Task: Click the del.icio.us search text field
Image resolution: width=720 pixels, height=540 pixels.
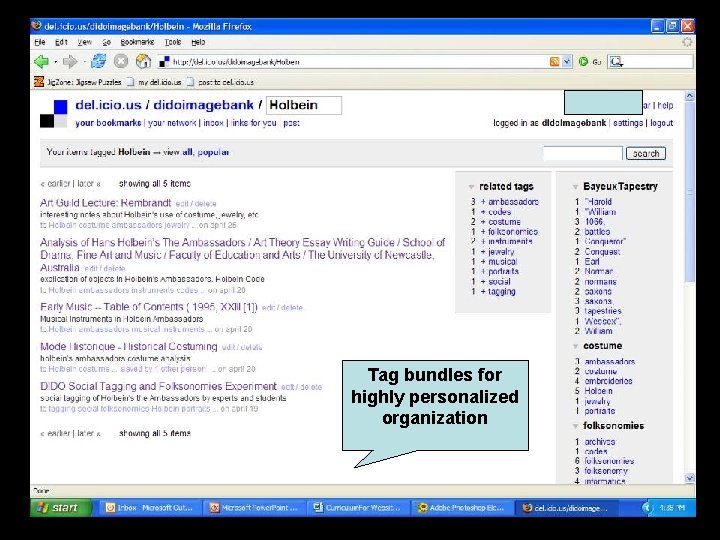Action: pyautogui.click(x=583, y=153)
